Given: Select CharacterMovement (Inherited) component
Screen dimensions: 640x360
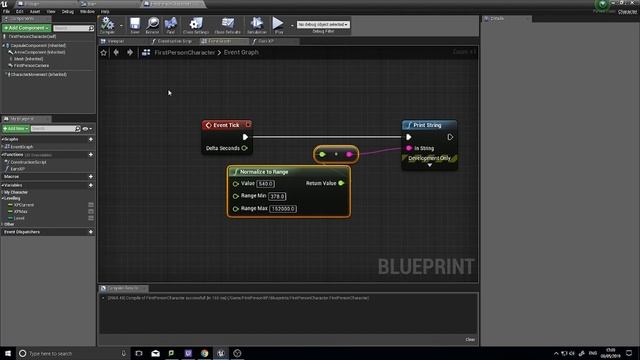Looking at the screenshot, I should click(x=39, y=75).
